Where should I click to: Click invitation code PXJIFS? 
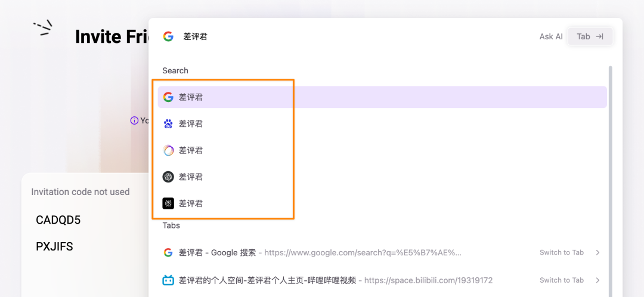55,246
